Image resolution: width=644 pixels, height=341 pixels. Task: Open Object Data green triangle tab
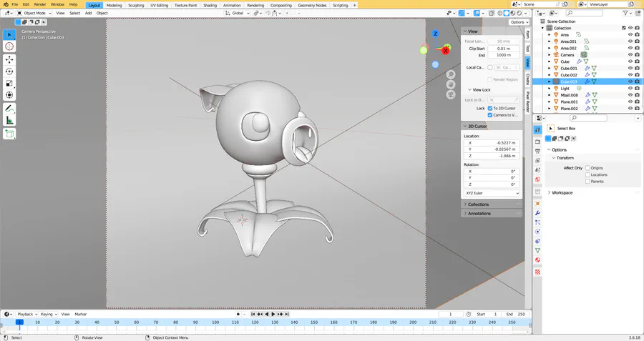coord(537,250)
